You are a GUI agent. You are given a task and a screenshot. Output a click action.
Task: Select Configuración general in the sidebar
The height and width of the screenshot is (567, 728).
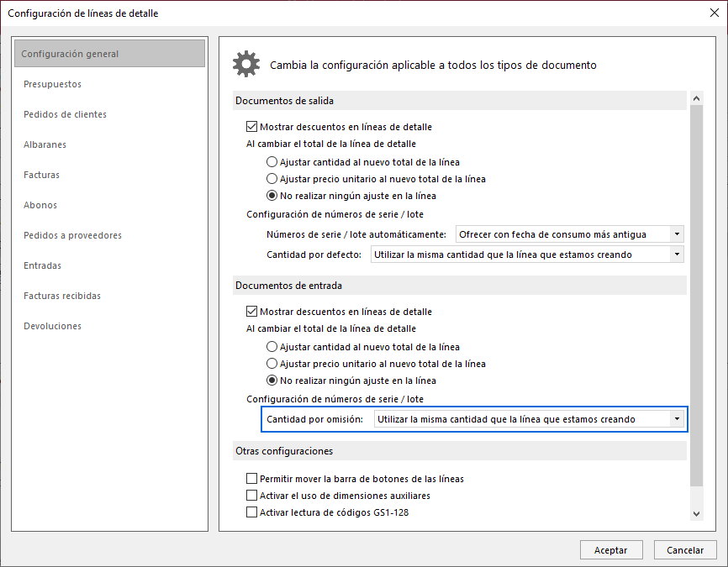coord(109,54)
